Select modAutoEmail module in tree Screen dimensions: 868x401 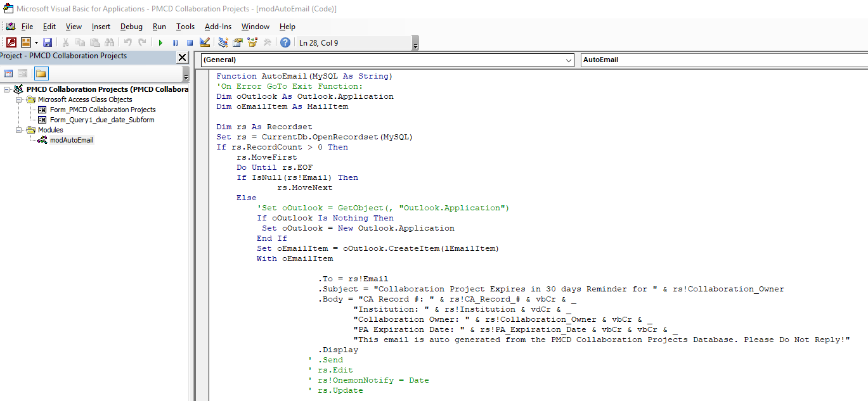(72, 140)
